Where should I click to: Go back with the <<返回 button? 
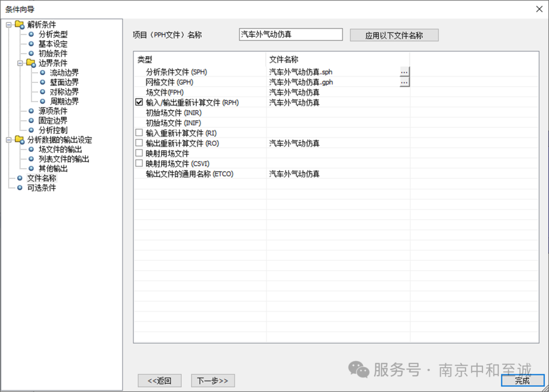coord(160,381)
